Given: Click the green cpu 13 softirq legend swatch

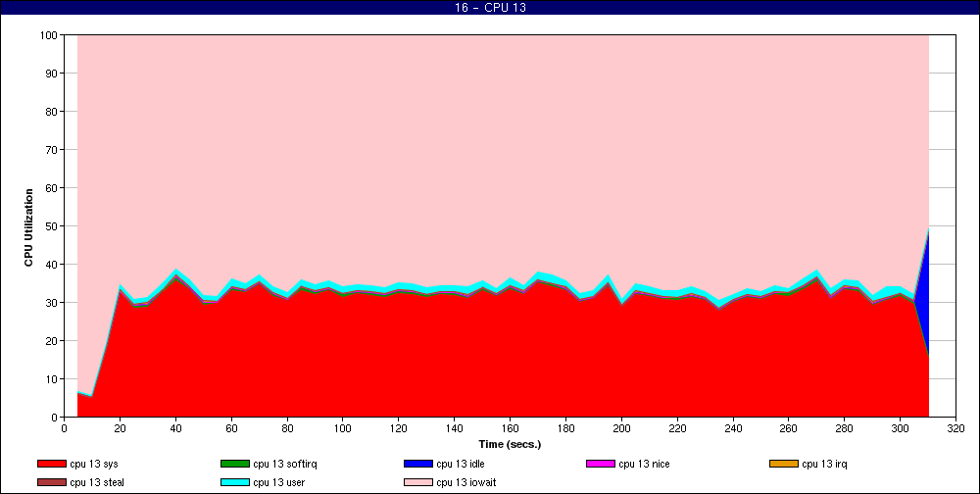Looking at the screenshot, I should tap(235, 464).
